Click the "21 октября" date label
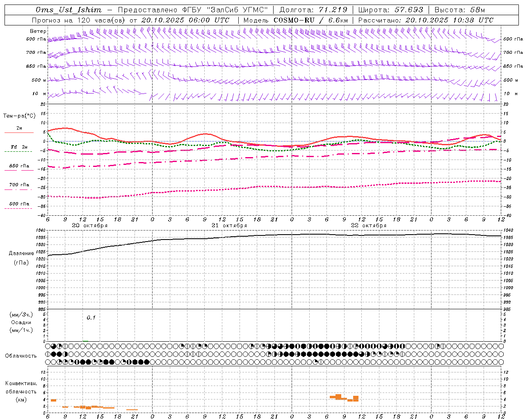This screenshot has height=420, width=525. point(229,226)
